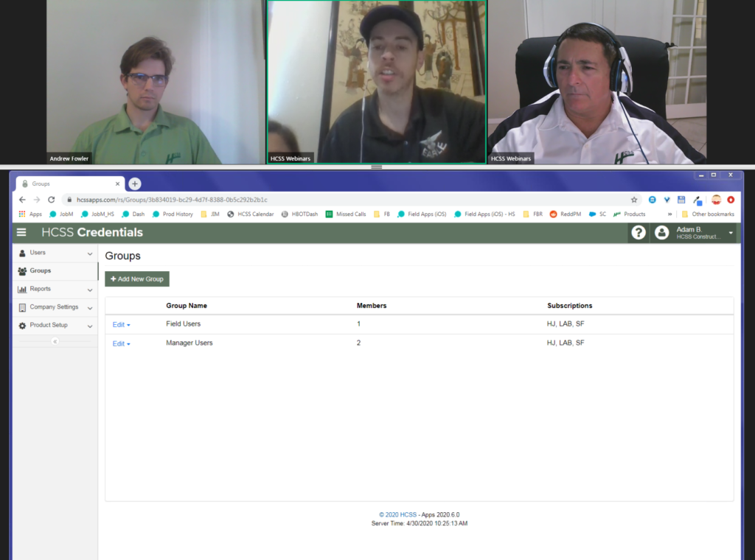Open the Field Apps (iOS) - HS bookmark
Viewport: 755px width, 560px height.
484,214
